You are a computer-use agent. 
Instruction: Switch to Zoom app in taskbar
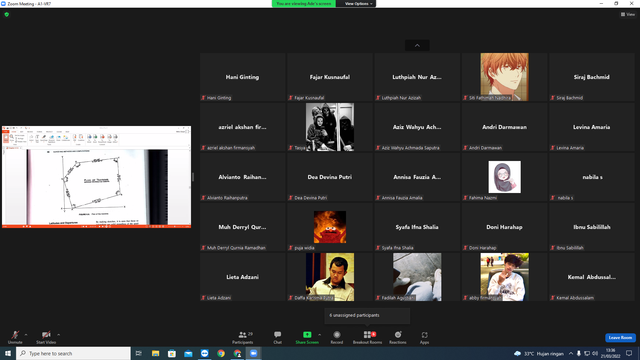253,353
